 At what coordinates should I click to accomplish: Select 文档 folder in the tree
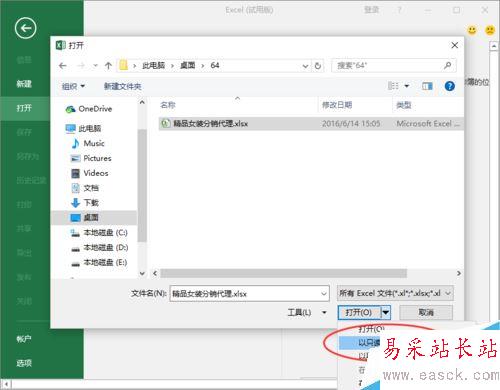click(85, 188)
